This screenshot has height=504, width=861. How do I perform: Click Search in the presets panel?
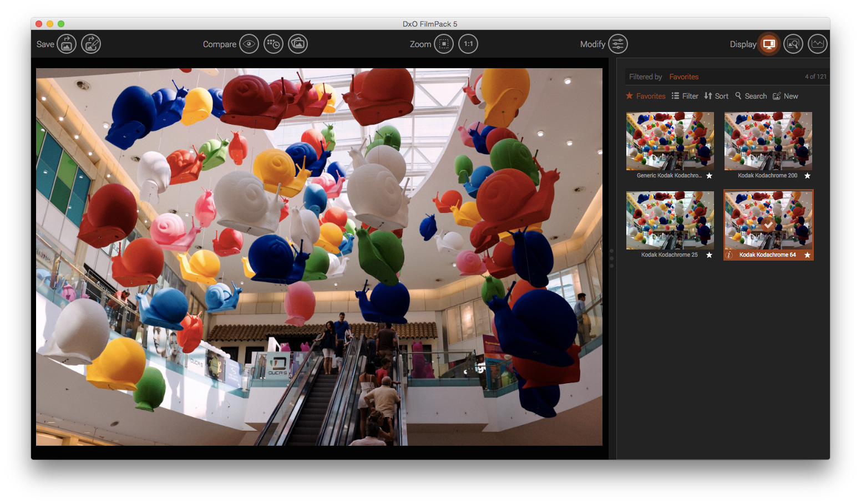coord(751,96)
